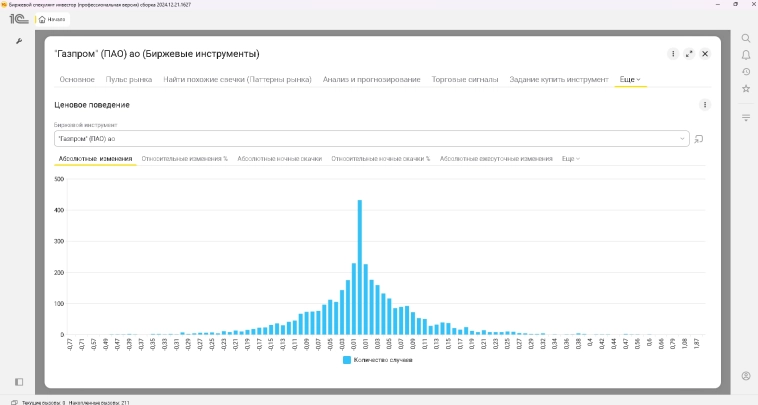
Task: Open favorites star icon in sidebar
Action: (746, 89)
